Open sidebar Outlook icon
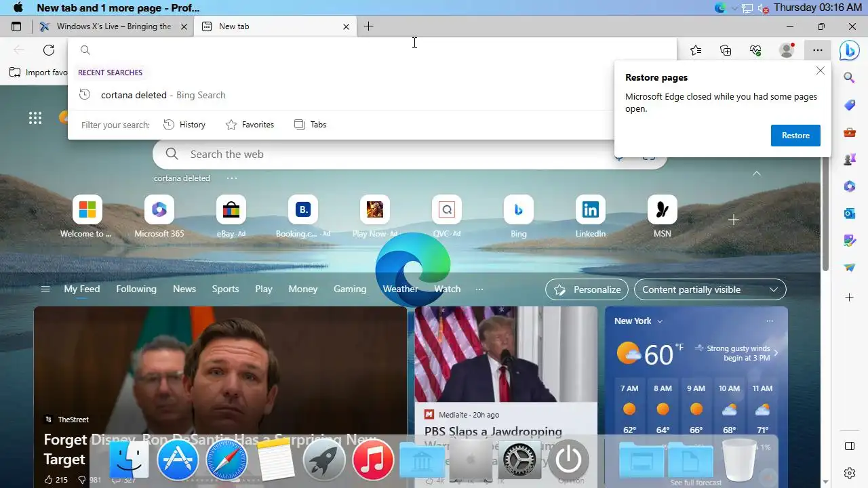868x488 pixels. (x=849, y=213)
